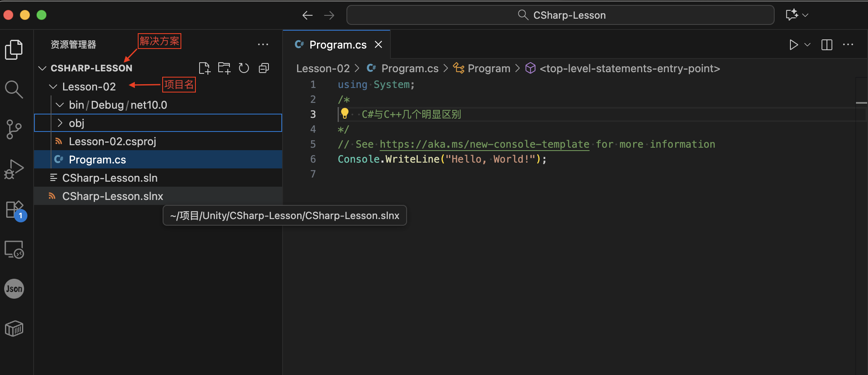Click the New Folder icon in explorer

pos(224,68)
